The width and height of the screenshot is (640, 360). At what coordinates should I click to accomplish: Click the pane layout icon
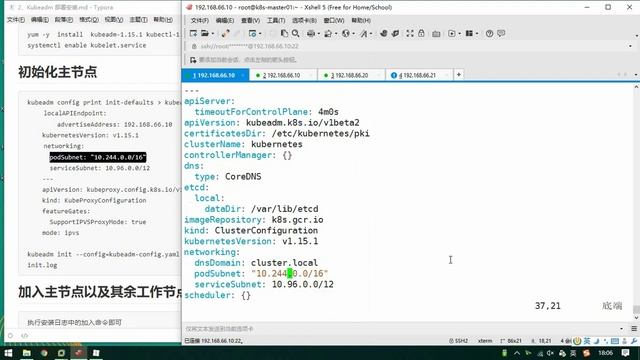[469, 33]
